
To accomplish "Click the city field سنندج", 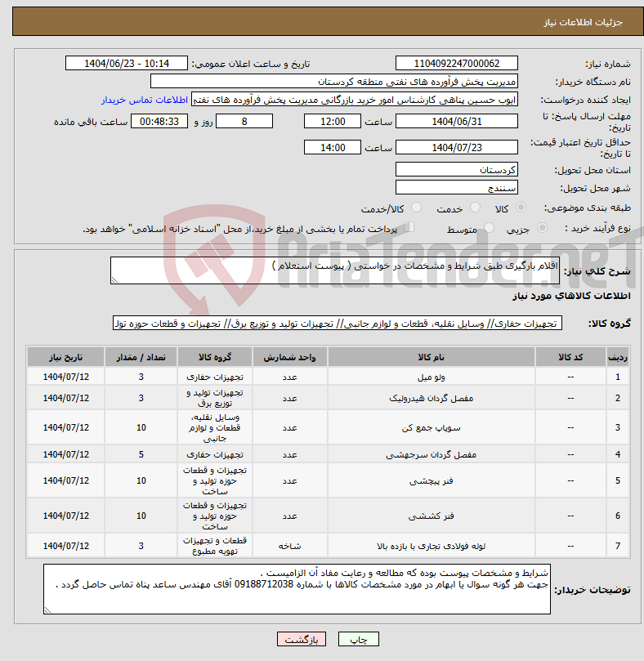I will click(x=457, y=188).
